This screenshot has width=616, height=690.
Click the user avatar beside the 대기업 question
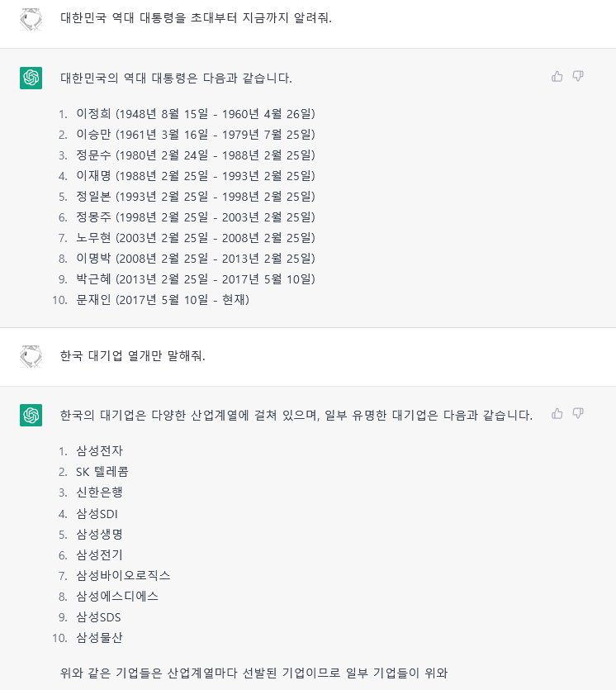click(x=31, y=356)
